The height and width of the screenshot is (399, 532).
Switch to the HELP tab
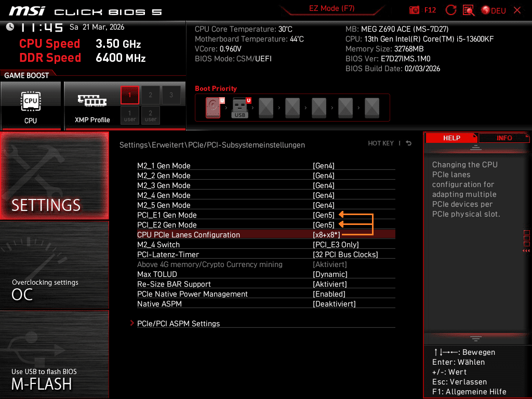[x=451, y=138]
